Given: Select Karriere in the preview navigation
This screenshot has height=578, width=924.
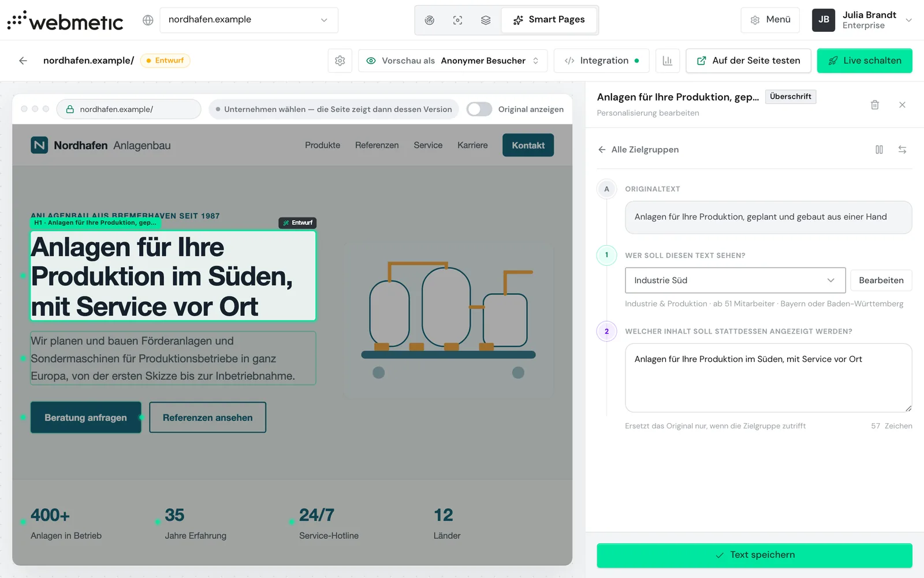Looking at the screenshot, I should [472, 145].
